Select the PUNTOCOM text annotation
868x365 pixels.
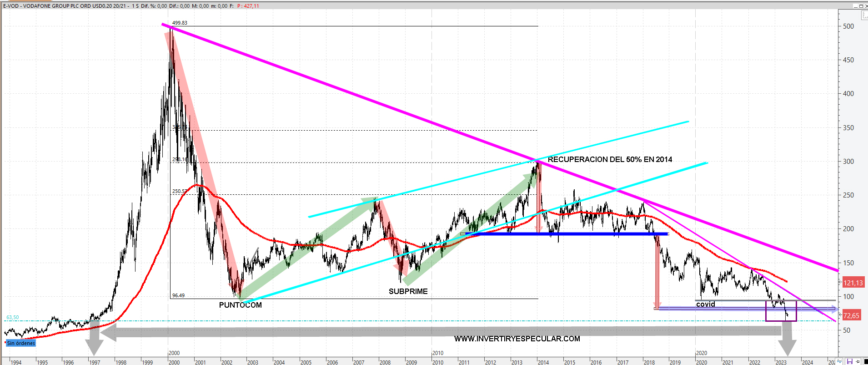point(240,305)
